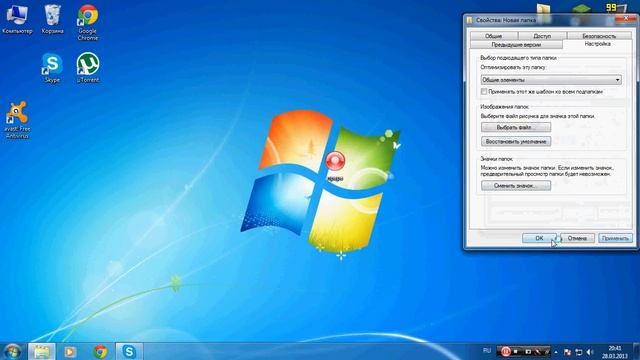This screenshot has height=360, width=640.
Task: Enable applying the template to all subfolders checkbox
Action: [x=484, y=91]
